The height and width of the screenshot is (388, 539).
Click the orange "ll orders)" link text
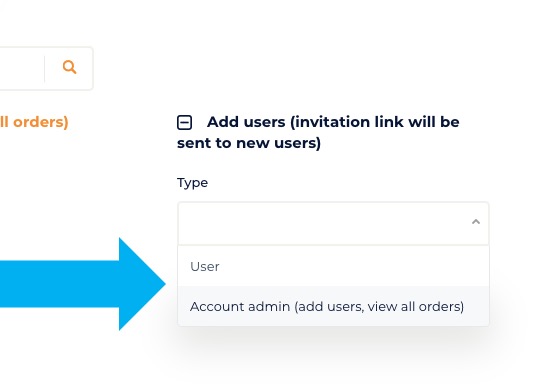[x=34, y=122]
